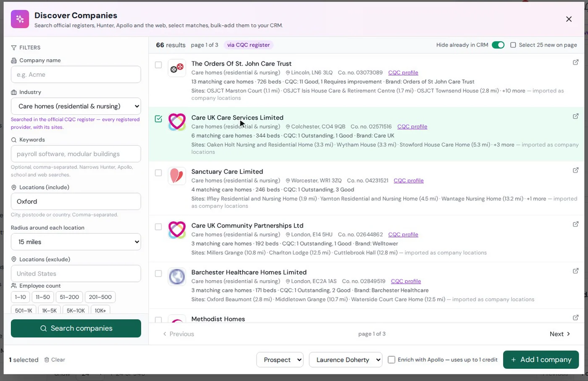Open Methodist Homes external link icon
The width and height of the screenshot is (588, 381).
click(x=575, y=318)
